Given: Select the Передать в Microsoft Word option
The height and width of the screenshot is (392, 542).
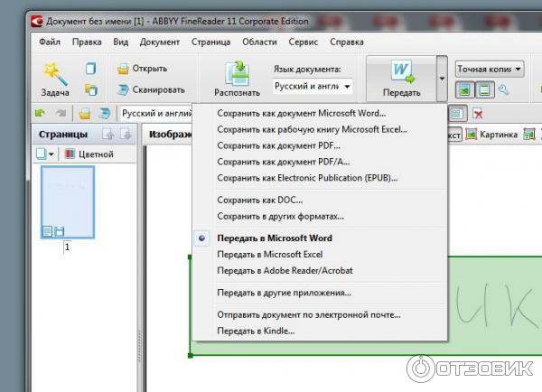Looking at the screenshot, I should tap(275, 238).
